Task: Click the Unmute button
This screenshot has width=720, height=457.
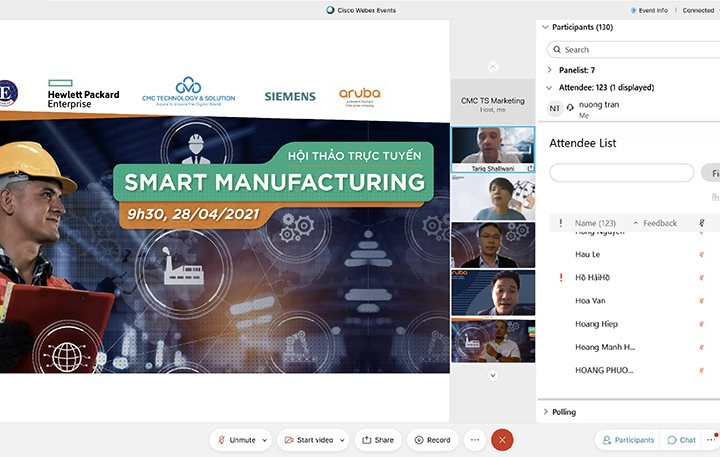Action: (236, 440)
